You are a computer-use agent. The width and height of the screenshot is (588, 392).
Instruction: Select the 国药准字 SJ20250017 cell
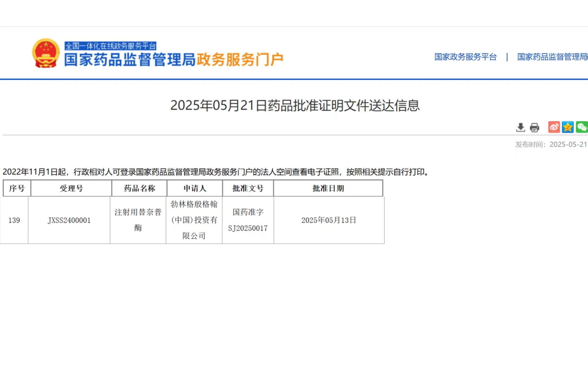(x=248, y=220)
